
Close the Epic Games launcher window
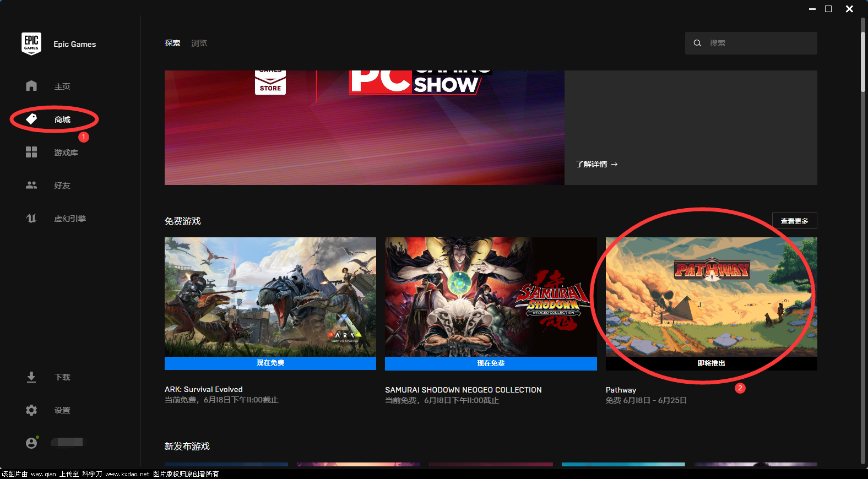coord(849,9)
